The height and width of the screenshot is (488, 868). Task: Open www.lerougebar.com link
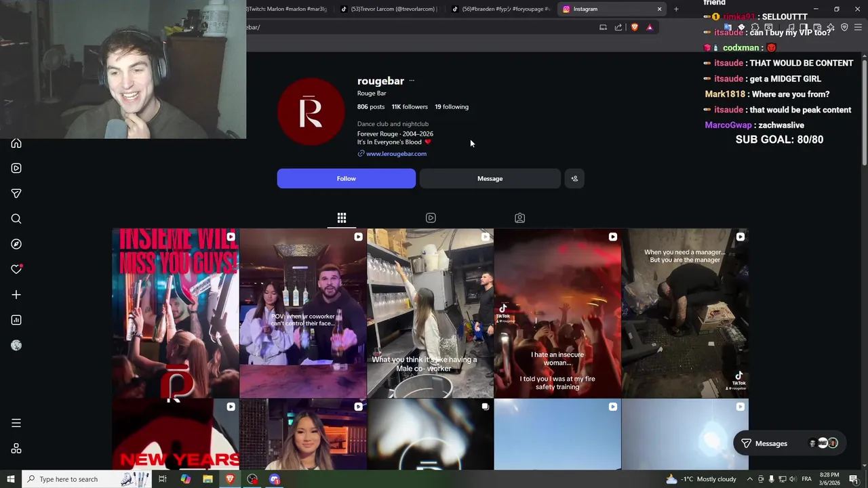(396, 154)
